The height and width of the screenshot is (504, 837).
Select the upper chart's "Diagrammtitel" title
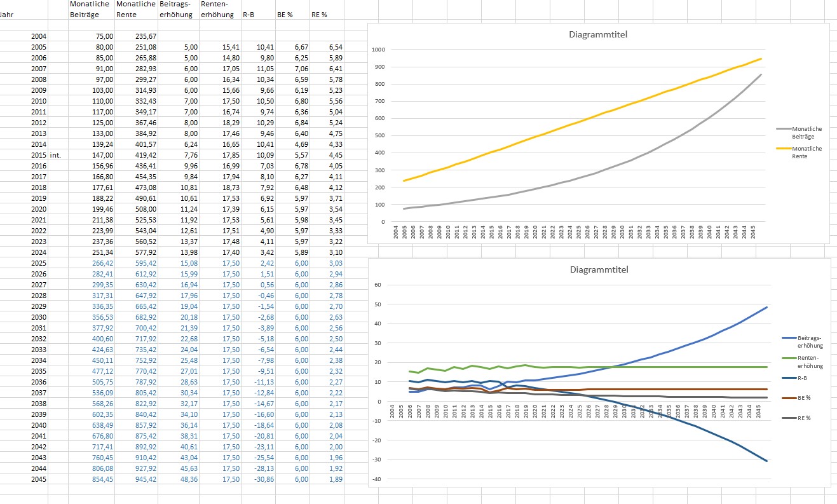pos(597,34)
